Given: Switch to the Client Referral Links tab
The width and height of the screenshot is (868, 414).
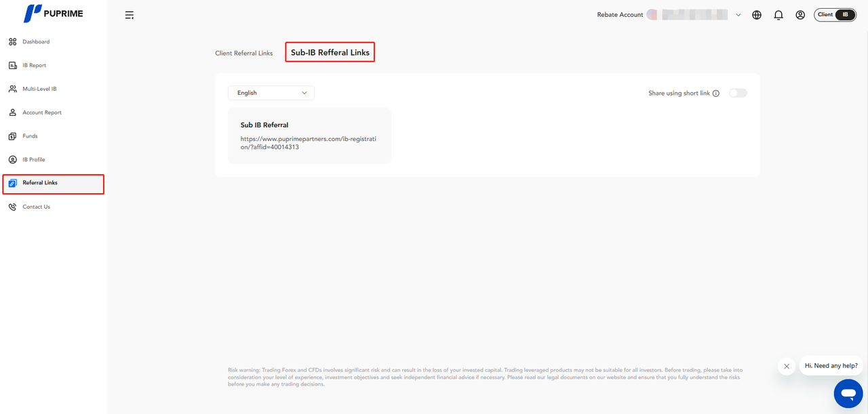Looking at the screenshot, I should point(243,53).
